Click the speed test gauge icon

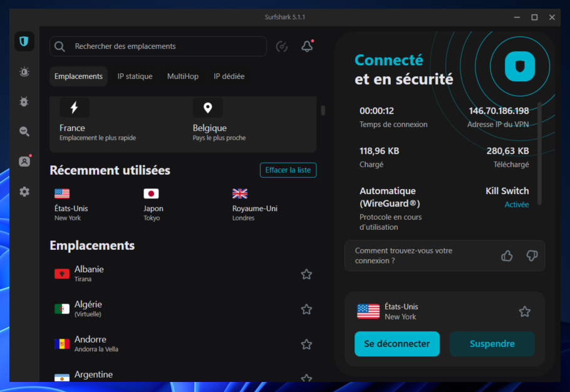(x=282, y=46)
